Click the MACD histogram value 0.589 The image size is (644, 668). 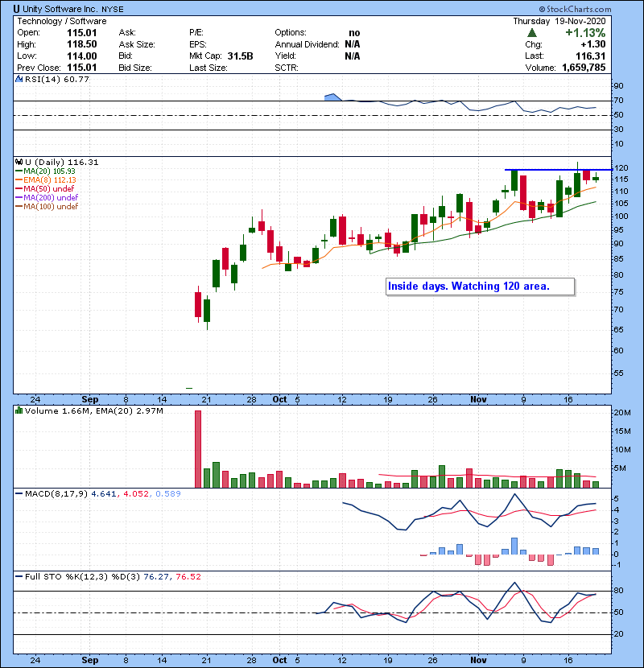(168, 494)
